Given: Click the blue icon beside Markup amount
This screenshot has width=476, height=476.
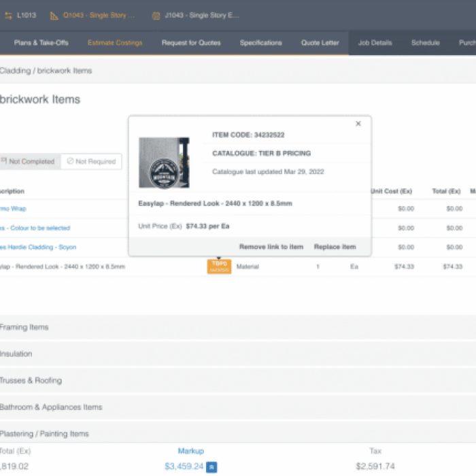Looking at the screenshot, I should click(x=211, y=466).
